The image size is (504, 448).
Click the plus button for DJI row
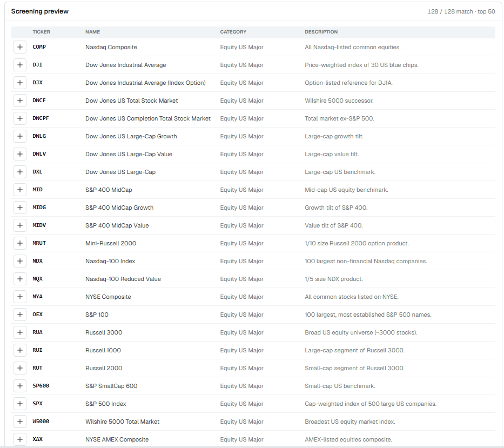[20, 65]
